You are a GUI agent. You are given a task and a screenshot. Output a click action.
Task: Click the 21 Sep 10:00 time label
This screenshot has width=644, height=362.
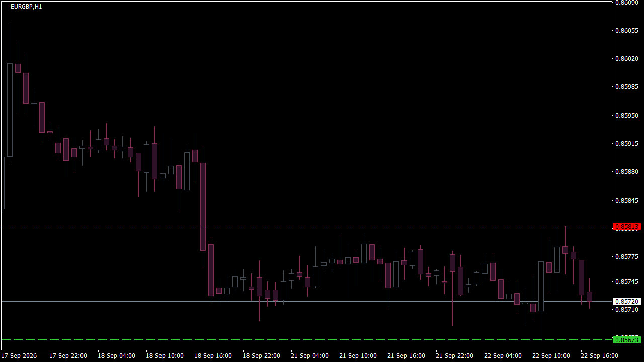tap(358, 356)
